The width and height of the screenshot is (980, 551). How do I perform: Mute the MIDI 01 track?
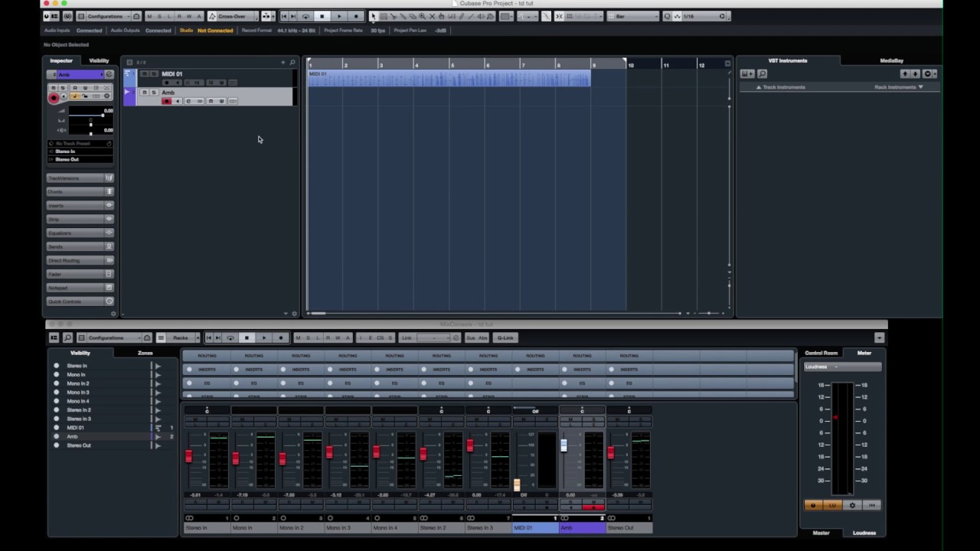point(144,74)
